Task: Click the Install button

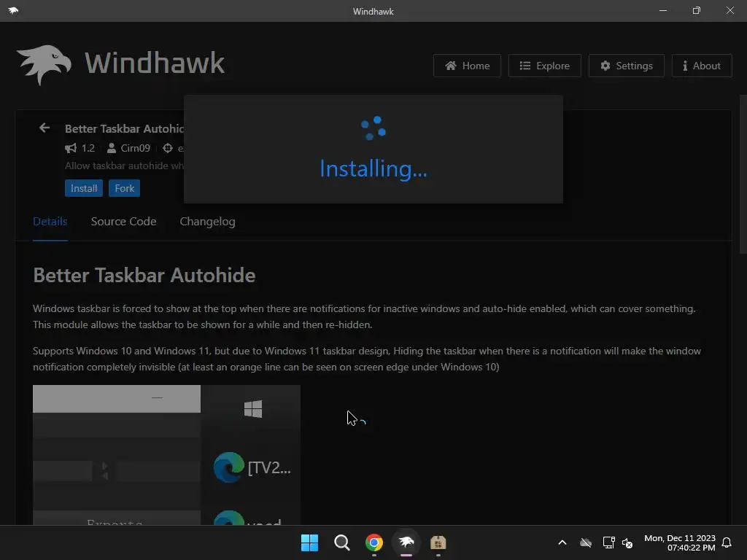Action: [x=84, y=188]
